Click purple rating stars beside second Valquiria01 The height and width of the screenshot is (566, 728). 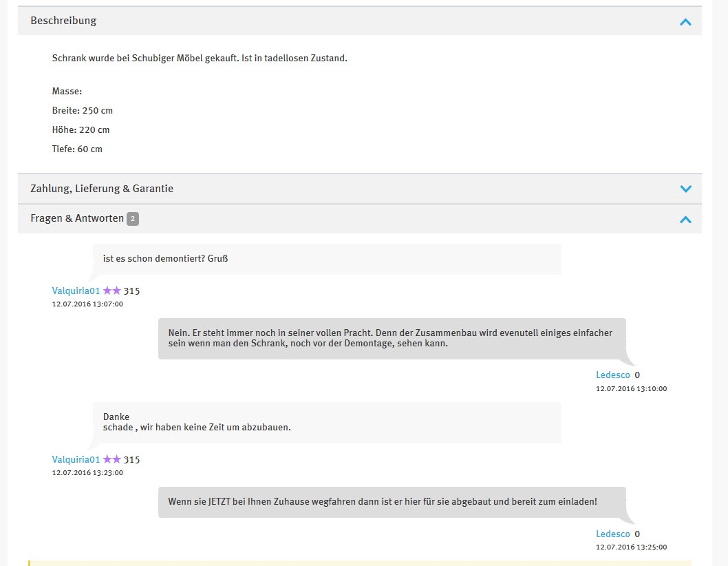point(111,460)
